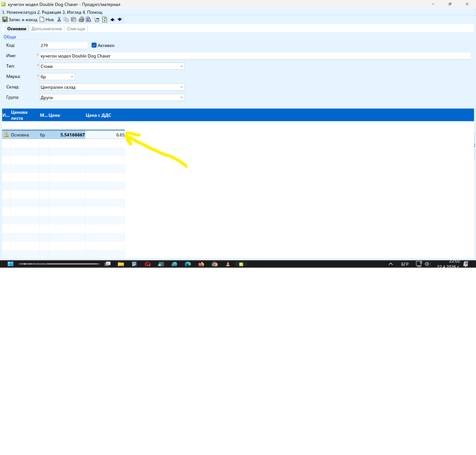The width and height of the screenshot is (476, 455).
Task: Click the Paste clipboard icon in toolbar
Action: [74, 20]
